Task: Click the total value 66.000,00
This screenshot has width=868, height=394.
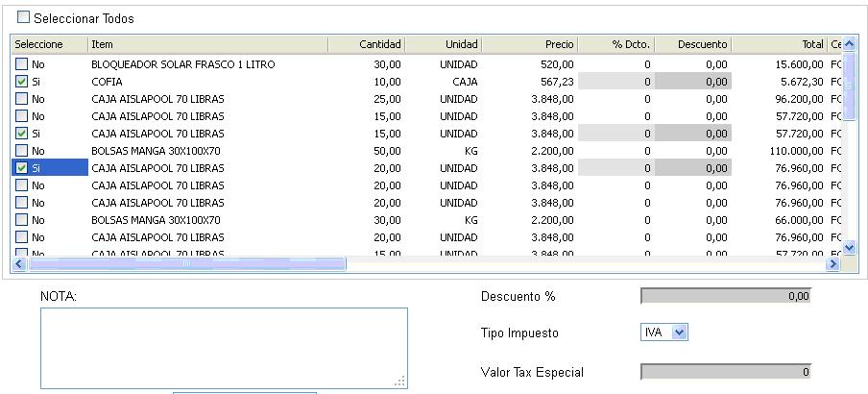Action: (x=800, y=220)
